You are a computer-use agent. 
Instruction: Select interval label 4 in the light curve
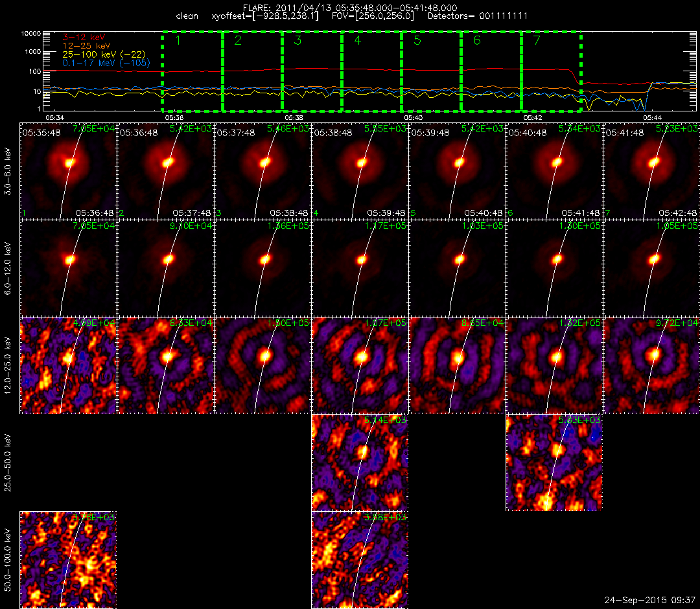click(x=358, y=40)
